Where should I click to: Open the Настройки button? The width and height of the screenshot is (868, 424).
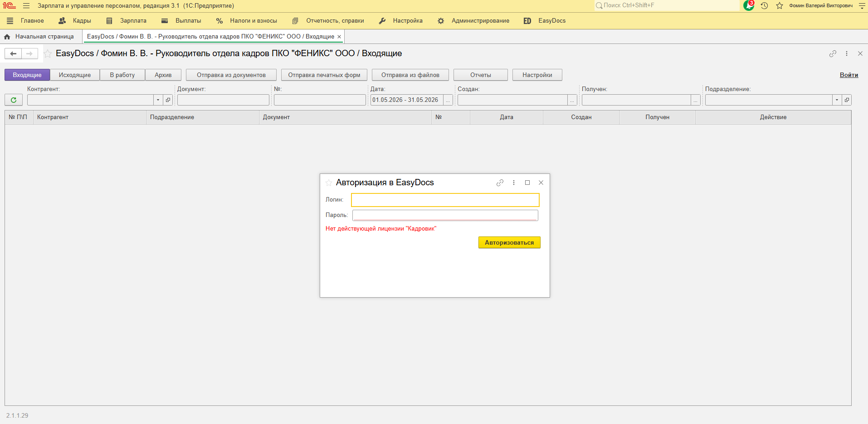tap(537, 75)
